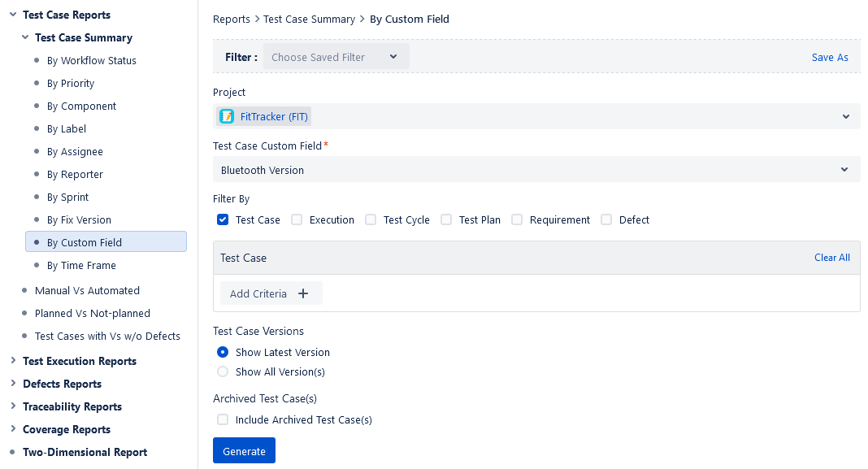Screen dimensions: 868x469
Task: Expand the Traceability Reports section
Action: [x=11, y=406]
